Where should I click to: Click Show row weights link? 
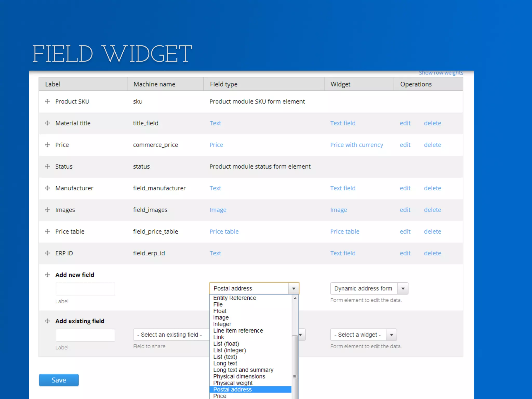click(441, 73)
